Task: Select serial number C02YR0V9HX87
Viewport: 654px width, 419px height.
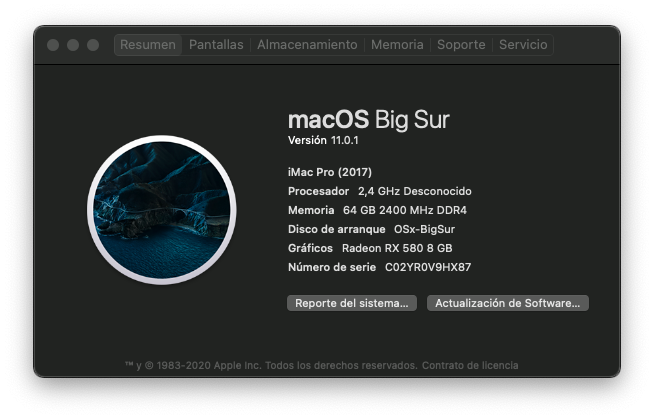Action: [x=428, y=267]
